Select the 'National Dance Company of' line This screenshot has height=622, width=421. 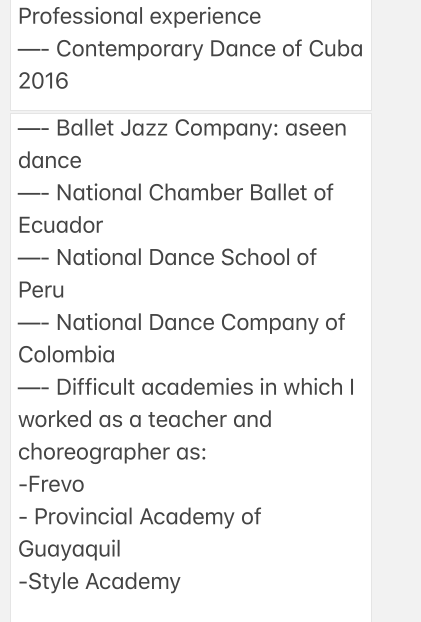coord(182,322)
